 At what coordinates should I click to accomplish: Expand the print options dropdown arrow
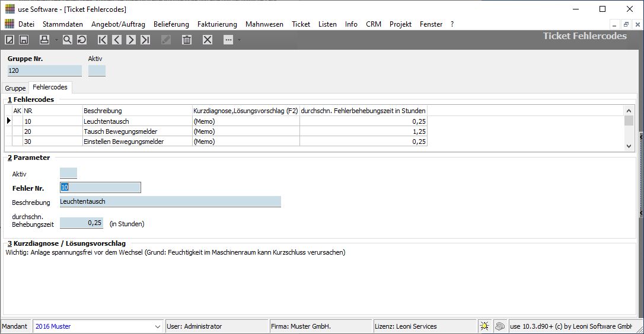click(56, 40)
